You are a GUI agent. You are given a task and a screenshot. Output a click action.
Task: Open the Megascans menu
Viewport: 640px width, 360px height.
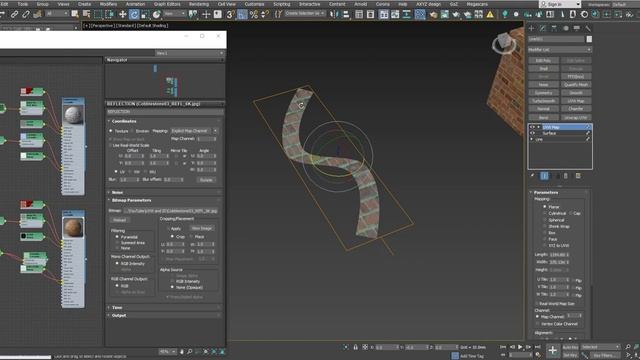(x=477, y=4)
